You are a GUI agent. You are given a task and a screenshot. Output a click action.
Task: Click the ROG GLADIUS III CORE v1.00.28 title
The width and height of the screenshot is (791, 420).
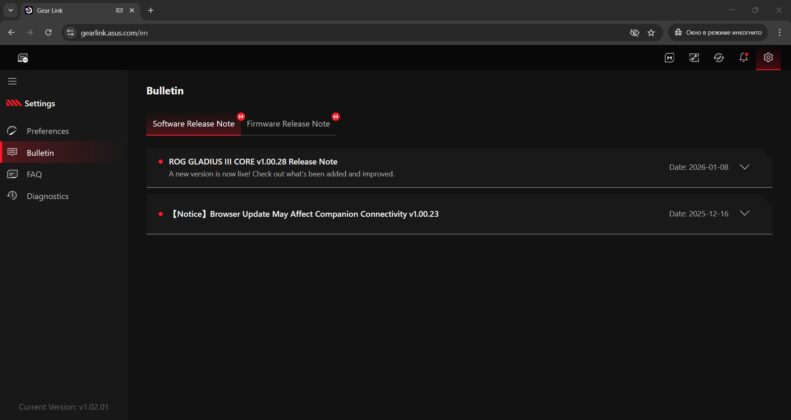253,161
